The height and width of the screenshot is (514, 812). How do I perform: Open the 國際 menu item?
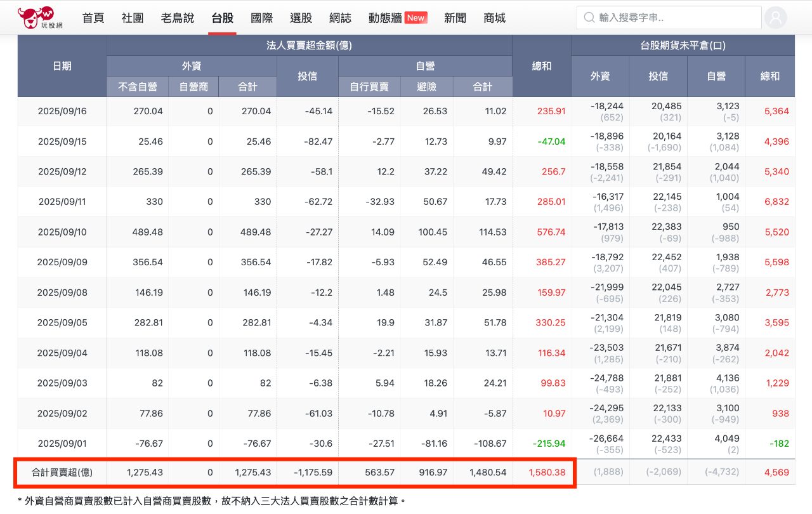(x=262, y=18)
